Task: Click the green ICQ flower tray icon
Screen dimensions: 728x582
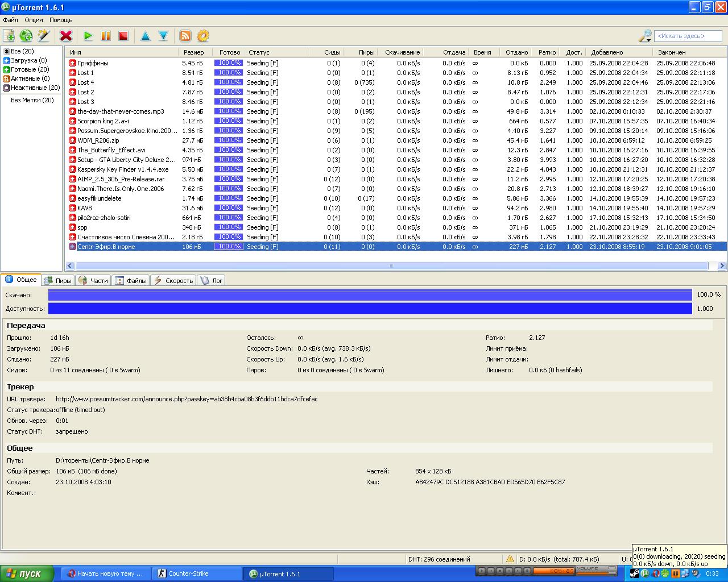Action: (x=665, y=573)
